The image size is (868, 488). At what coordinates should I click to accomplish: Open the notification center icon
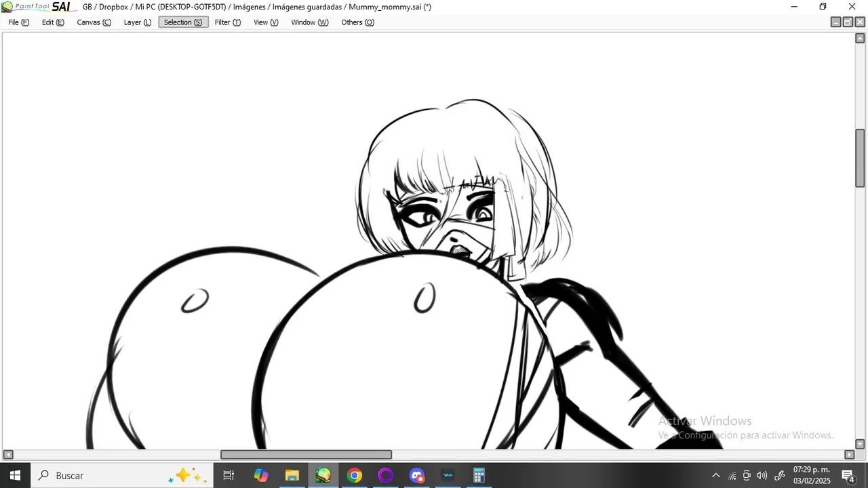(848, 475)
